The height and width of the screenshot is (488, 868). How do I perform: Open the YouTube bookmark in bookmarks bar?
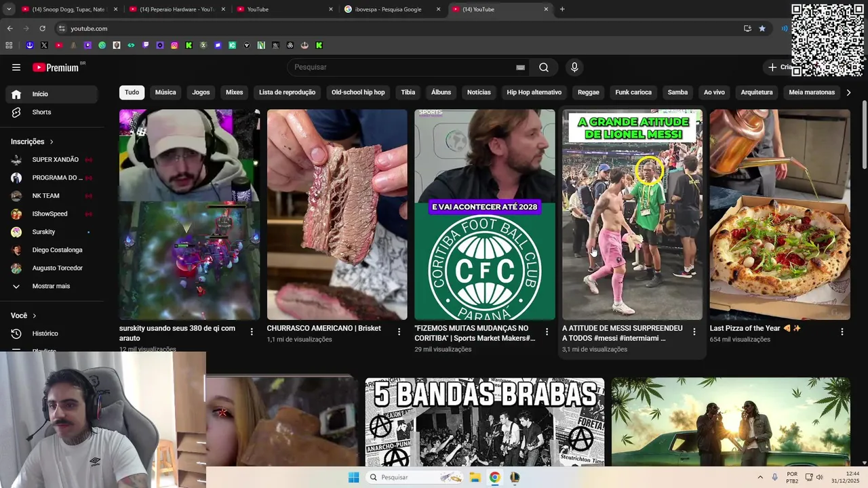(58, 45)
